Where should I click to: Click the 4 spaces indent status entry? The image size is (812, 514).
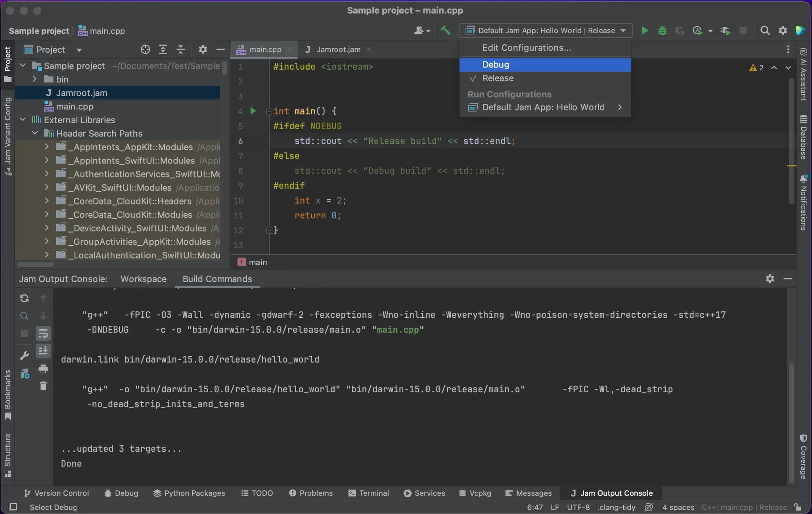tap(678, 507)
